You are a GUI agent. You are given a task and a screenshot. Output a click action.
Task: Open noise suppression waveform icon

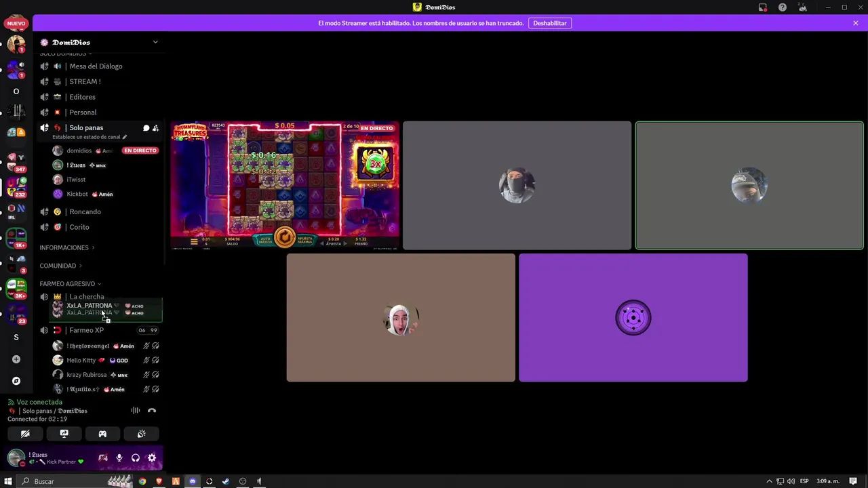coord(136,411)
